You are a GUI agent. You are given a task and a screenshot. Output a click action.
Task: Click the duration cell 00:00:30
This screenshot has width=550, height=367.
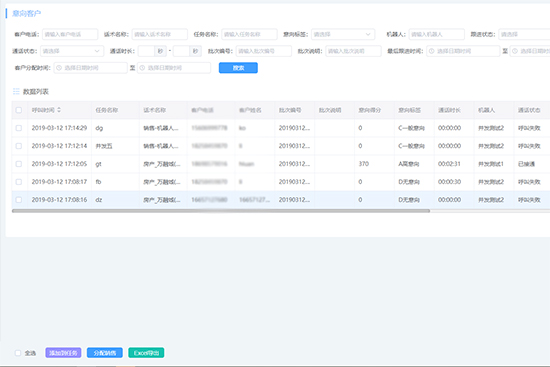point(449,182)
